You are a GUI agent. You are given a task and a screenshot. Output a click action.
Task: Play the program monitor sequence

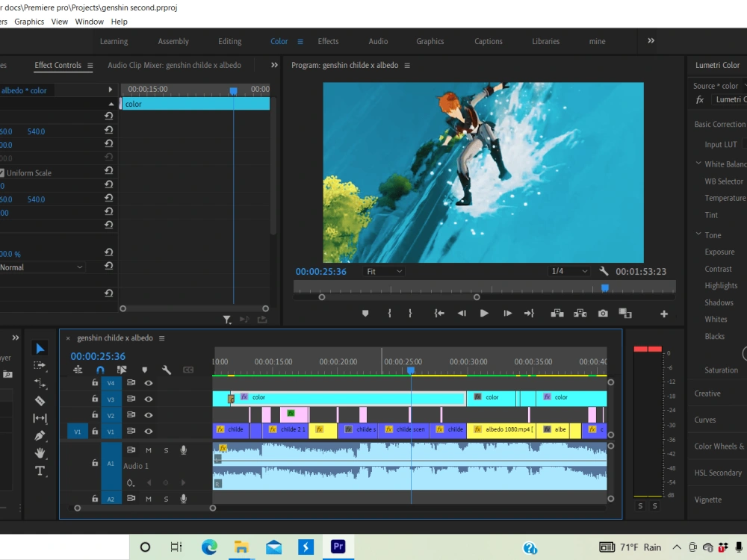[484, 314]
